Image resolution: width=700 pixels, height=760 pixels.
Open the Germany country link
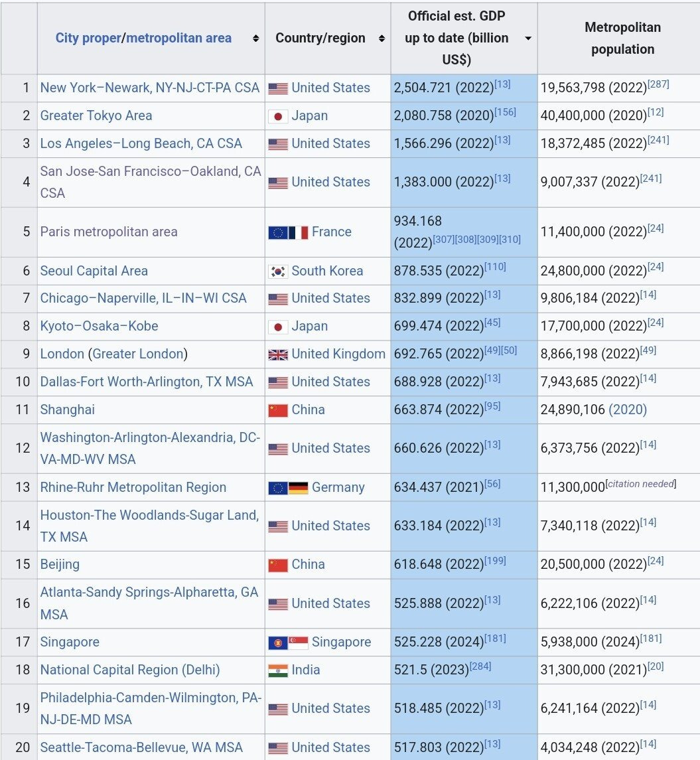(x=338, y=488)
